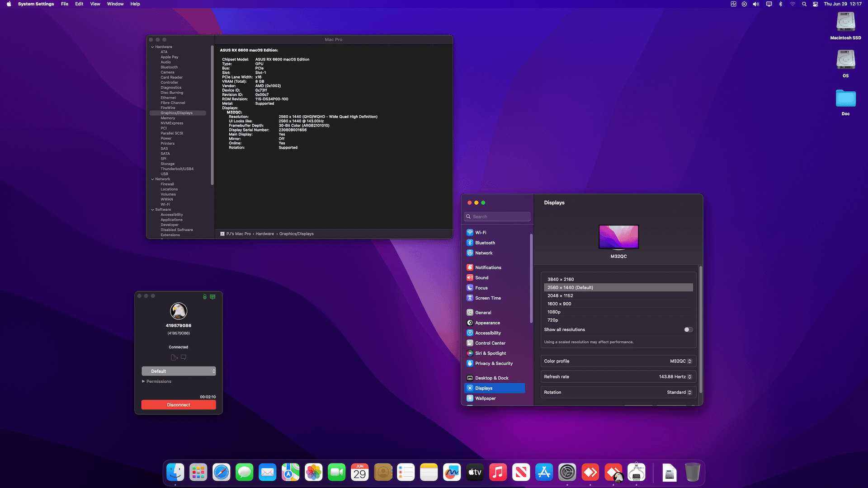Click the volume icon in menu bar
This screenshot has width=868, height=488.
756,4
